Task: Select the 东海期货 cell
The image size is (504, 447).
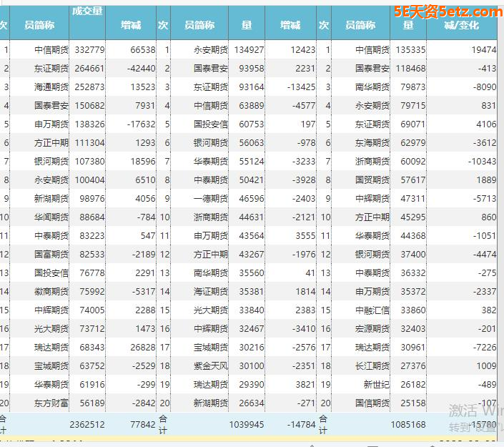Action: [372, 143]
